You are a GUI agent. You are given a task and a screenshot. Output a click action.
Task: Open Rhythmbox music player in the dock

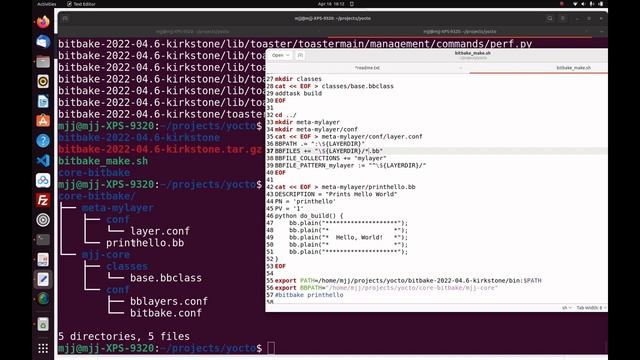tap(43, 81)
